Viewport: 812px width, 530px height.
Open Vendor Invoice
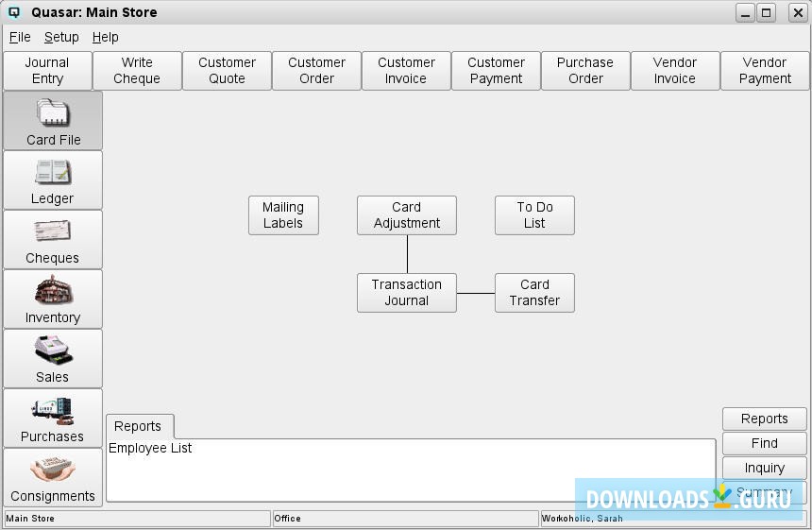coord(675,71)
